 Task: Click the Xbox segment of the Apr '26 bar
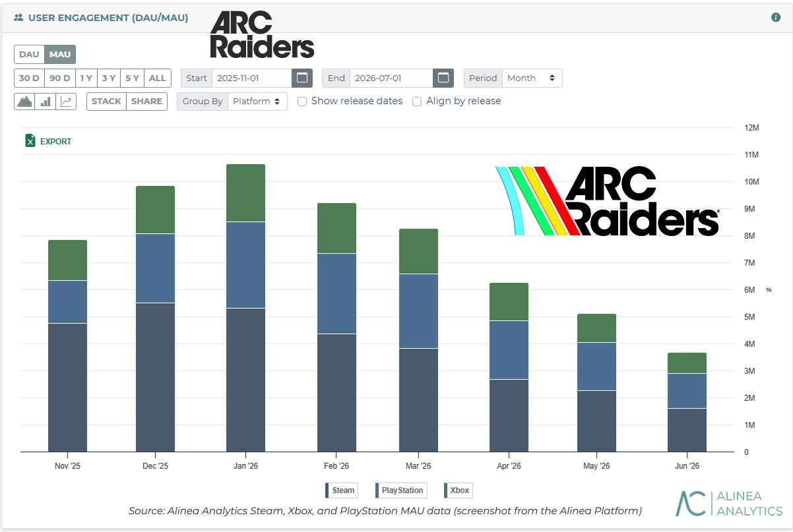pyautogui.click(x=509, y=302)
